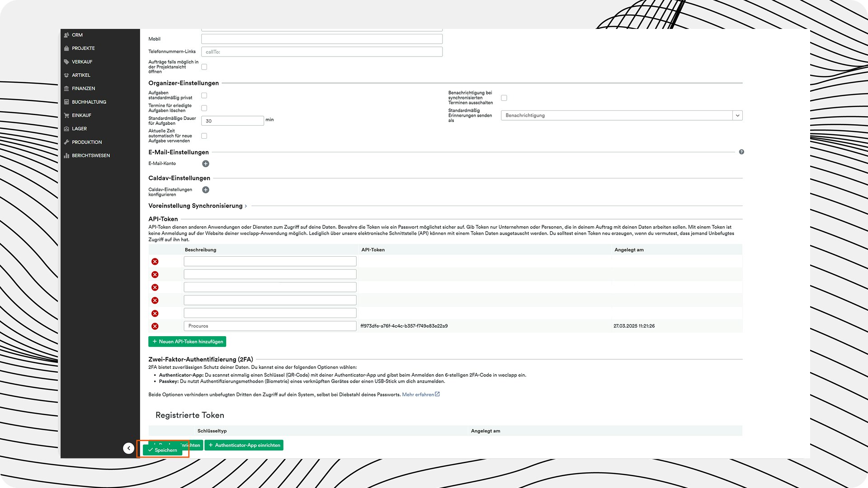
Task: Click the Finanzen bank icon
Action: [x=66, y=89]
